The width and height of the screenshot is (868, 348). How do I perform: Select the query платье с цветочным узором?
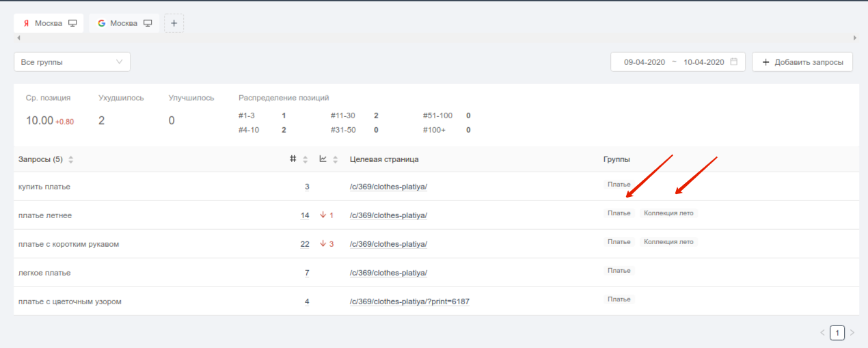pyautogui.click(x=70, y=302)
